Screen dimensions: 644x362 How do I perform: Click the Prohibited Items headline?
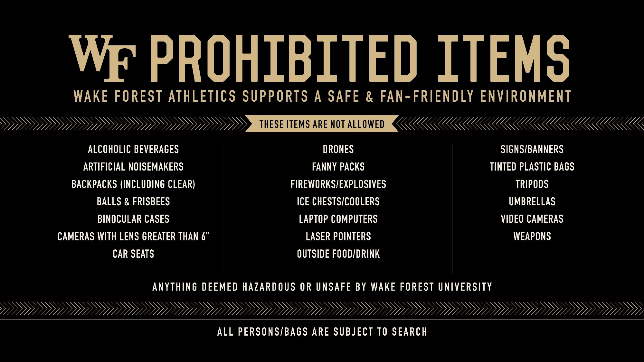pos(359,58)
